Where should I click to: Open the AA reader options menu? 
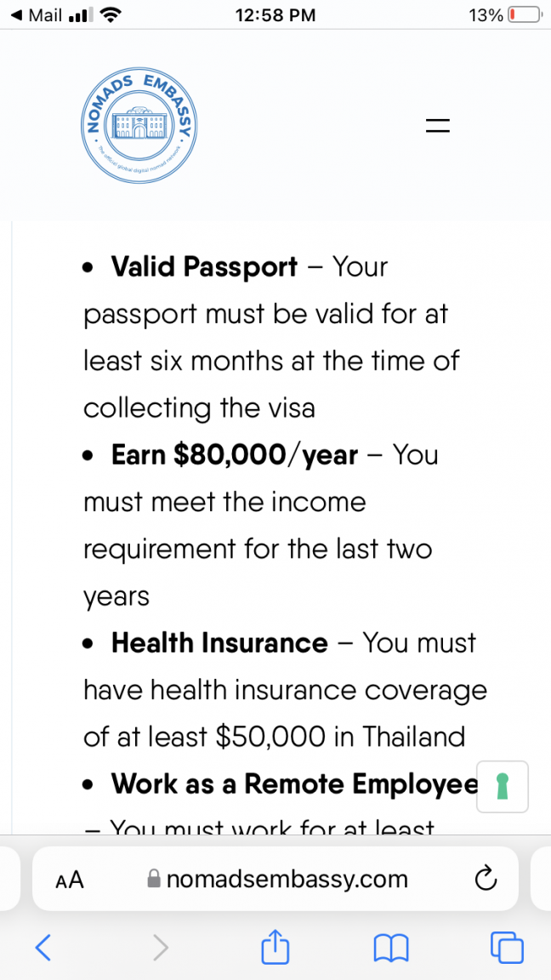70,880
